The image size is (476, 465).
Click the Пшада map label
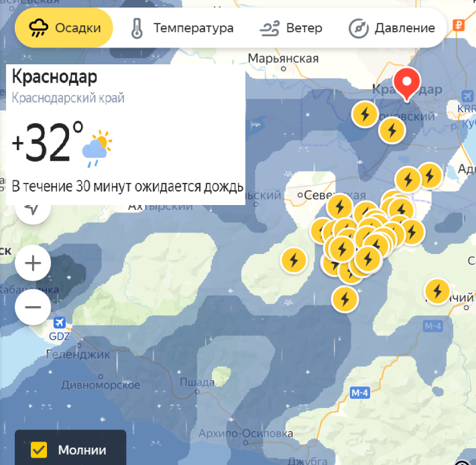[197, 382]
